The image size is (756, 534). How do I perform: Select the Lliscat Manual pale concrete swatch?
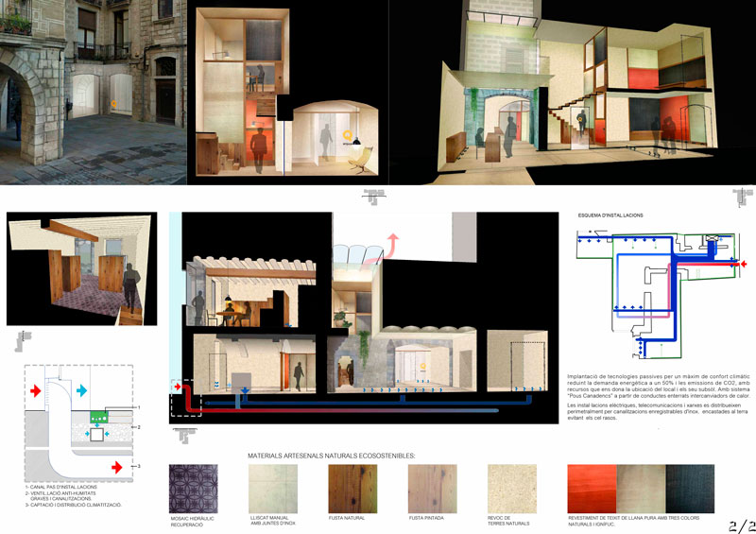pyautogui.click(x=273, y=489)
